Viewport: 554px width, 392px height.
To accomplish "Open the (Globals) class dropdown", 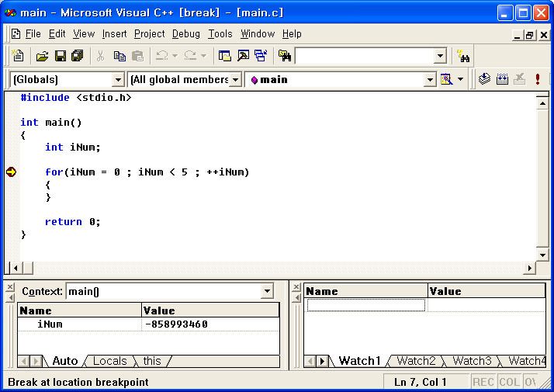I will 118,80.
